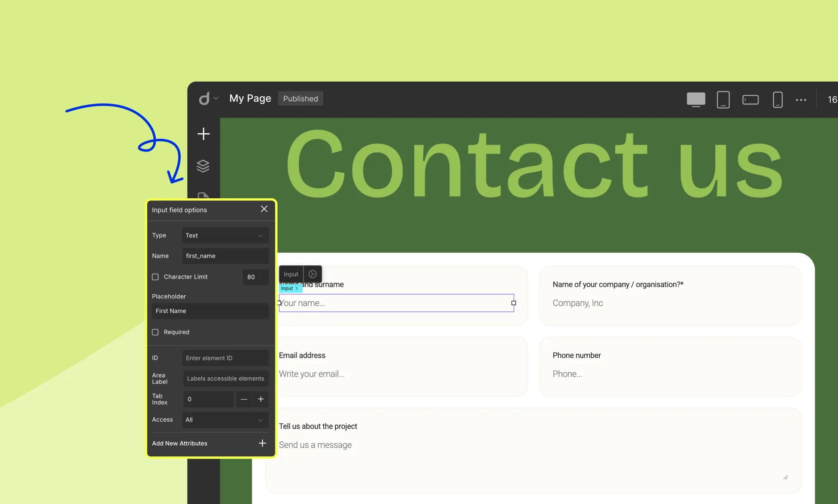Switch to tablet portrait viewport
This screenshot has width=838, height=504.
tap(723, 99)
